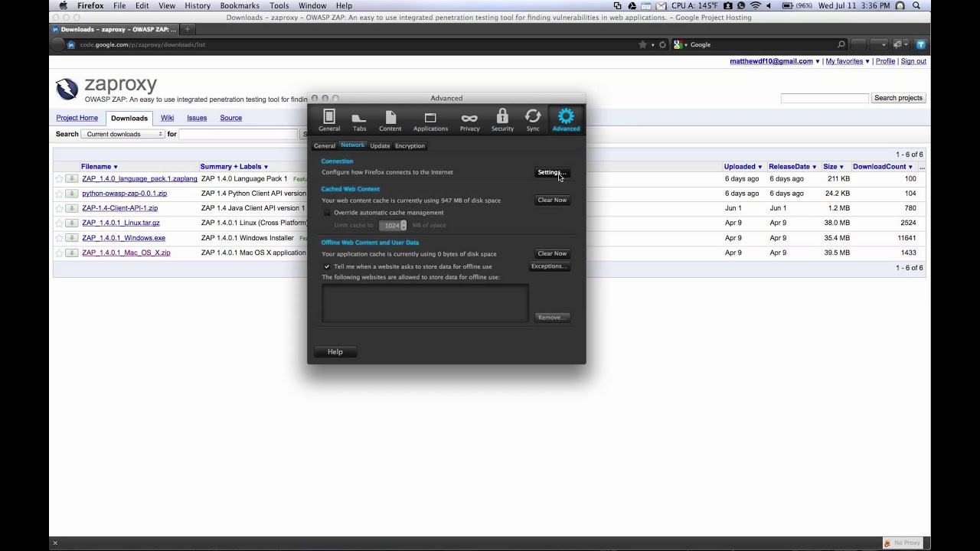Screen dimensions: 980x551
Task: Open Spotlight search in the menu bar
Action: (x=916, y=5)
